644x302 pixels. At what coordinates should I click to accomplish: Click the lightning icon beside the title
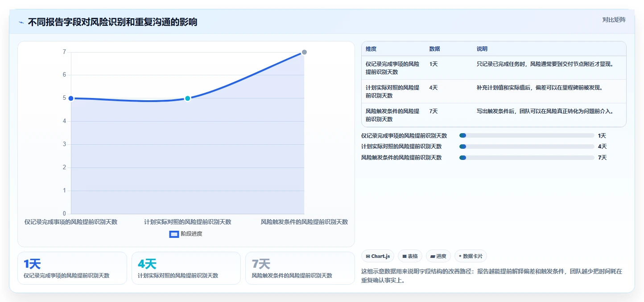21,22
